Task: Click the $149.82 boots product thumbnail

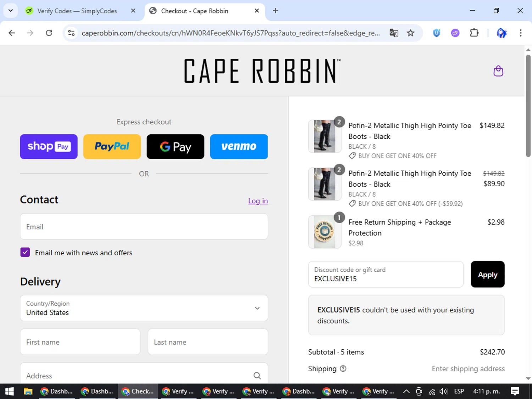Action: point(325,136)
